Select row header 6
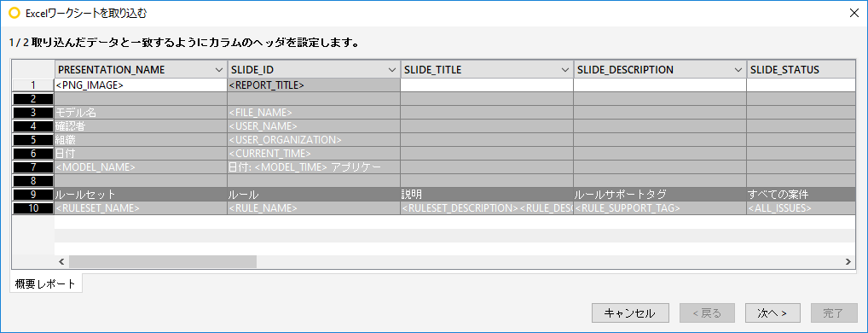The height and width of the screenshot is (333, 868). (33, 154)
